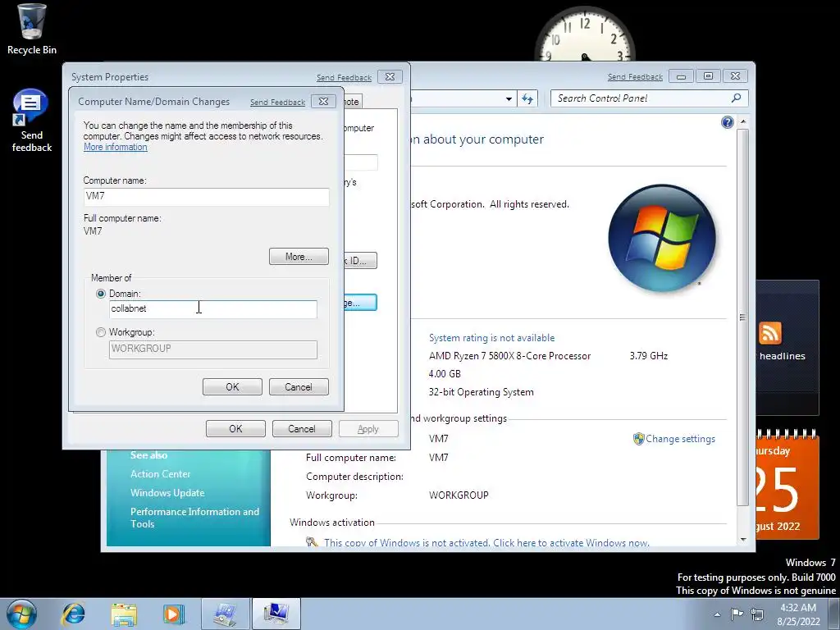Click the refresh button beside address bar
This screenshot has width=840, height=630.
coord(527,98)
